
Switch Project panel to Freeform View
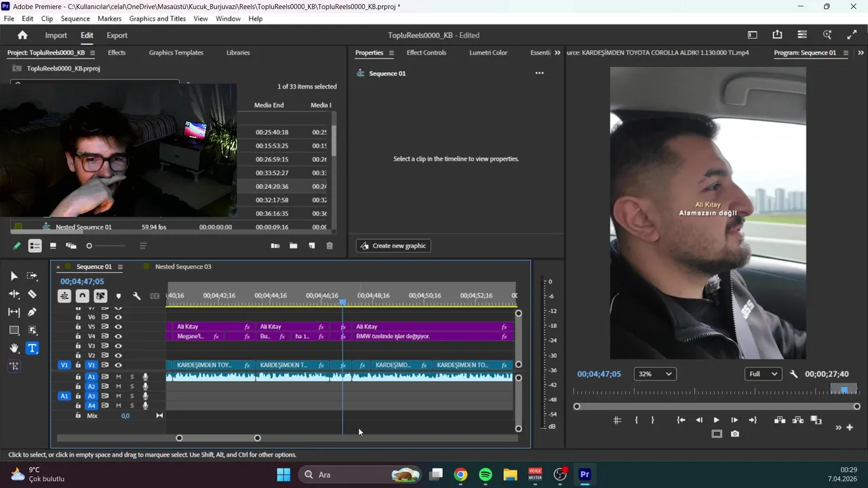click(x=71, y=246)
